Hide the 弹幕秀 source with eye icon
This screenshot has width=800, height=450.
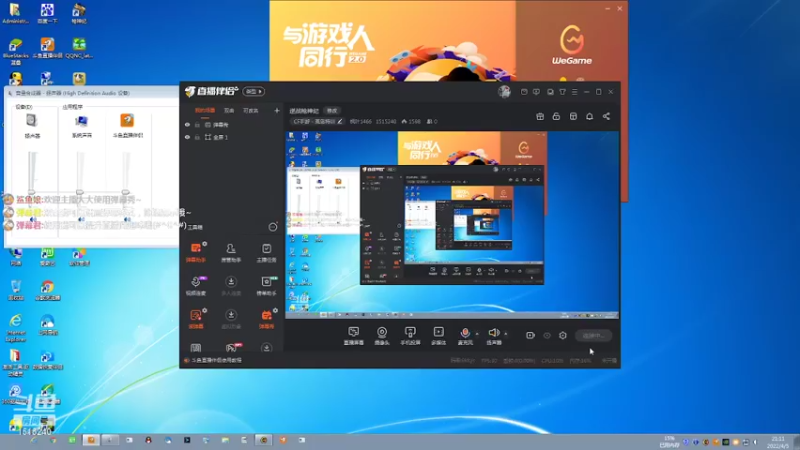[187, 124]
